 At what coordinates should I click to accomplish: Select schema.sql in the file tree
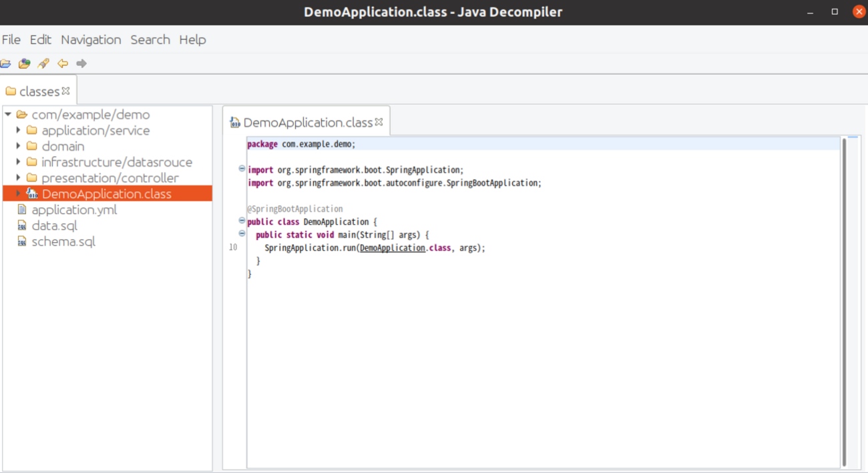pyautogui.click(x=63, y=242)
